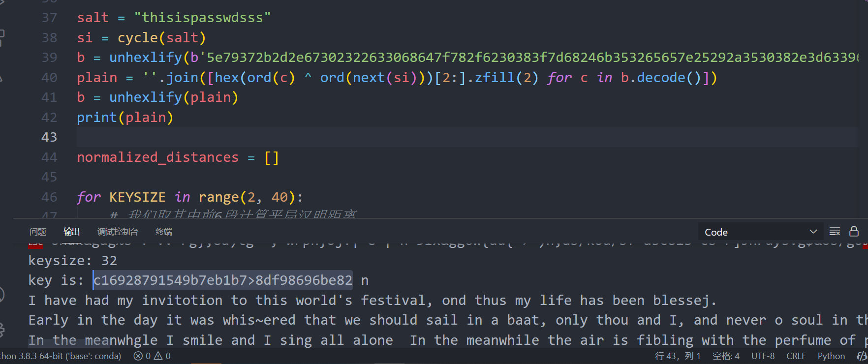Open the 调试控制台 panel tab
This screenshot has width=868, height=364.
pos(118,232)
